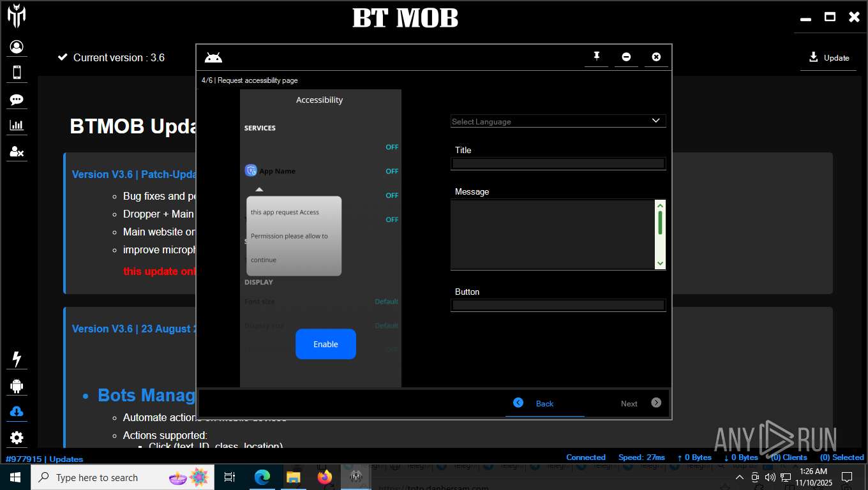Screen dimensions: 868x490
Task: Open the phone devices icon in sidebar
Action: (x=17, y=73)
